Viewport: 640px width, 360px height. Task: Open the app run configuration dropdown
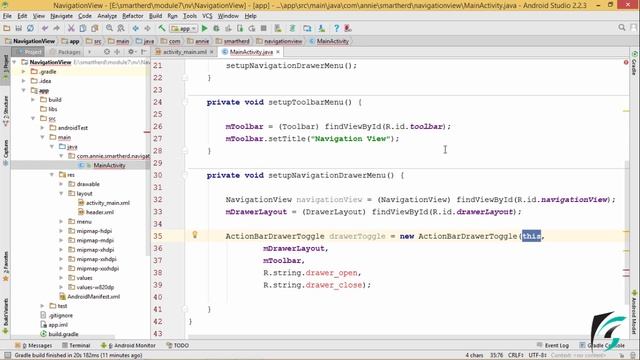(184, 29)
